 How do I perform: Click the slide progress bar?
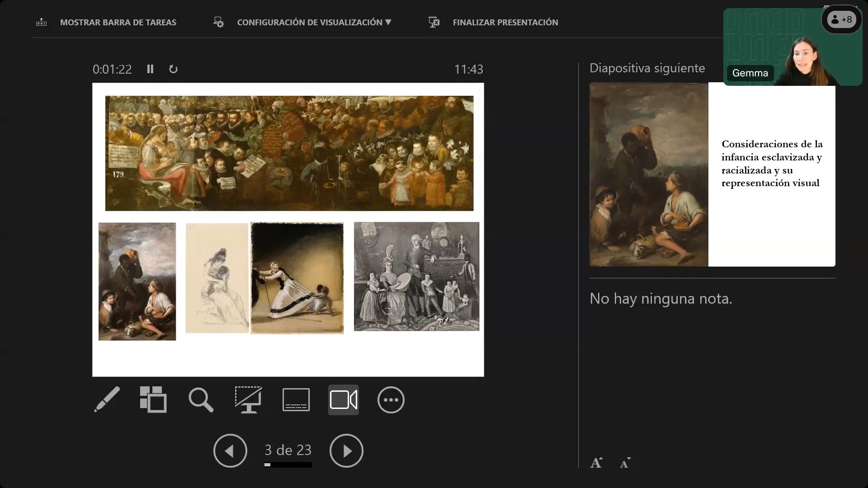click(x=288, y=465)
